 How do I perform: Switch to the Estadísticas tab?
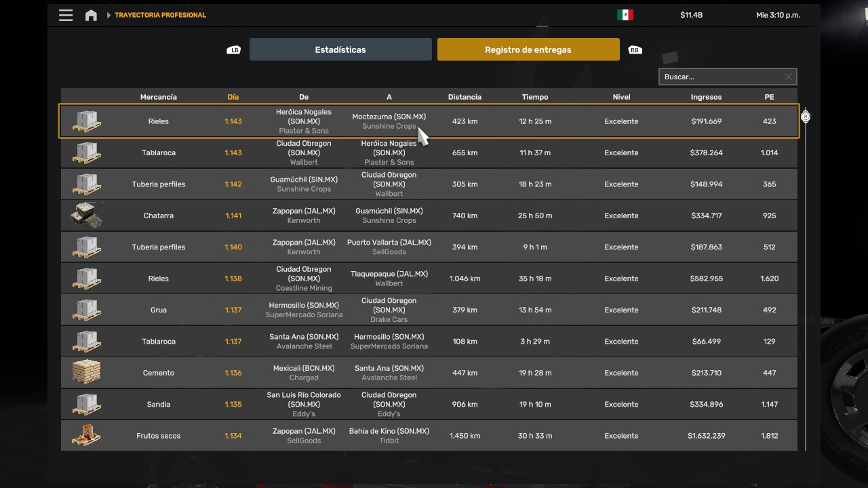(340, 49)
